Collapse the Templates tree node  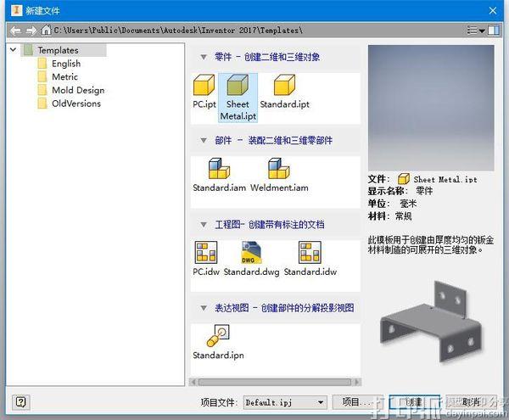[13, 50]
